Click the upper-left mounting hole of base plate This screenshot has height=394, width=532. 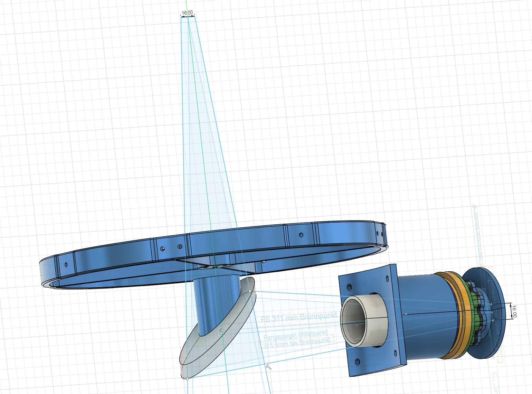(350, 288)
